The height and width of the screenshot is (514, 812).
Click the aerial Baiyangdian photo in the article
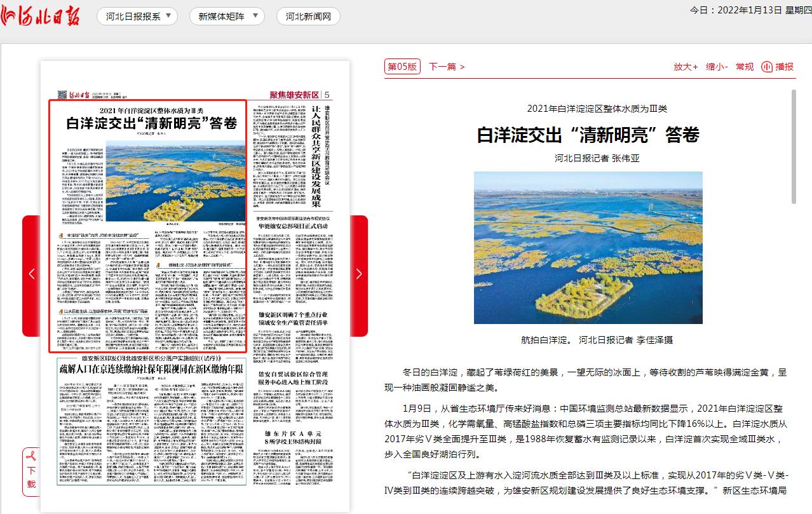588,248
